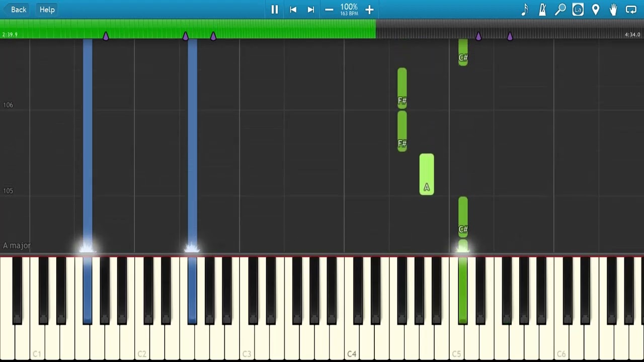Open the hand selection icon
644x362 pixels.
pyautogui.click(x=613, y=10)
